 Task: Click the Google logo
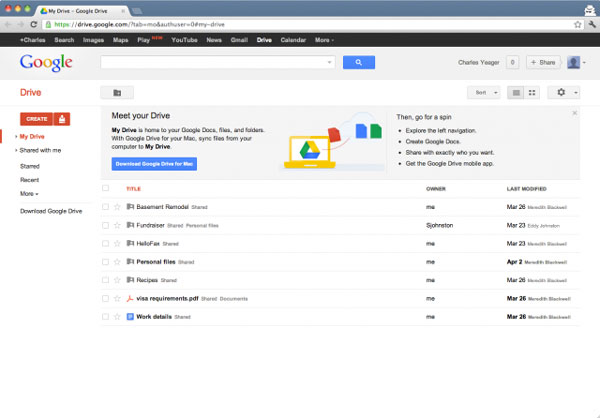click(46, 62)
